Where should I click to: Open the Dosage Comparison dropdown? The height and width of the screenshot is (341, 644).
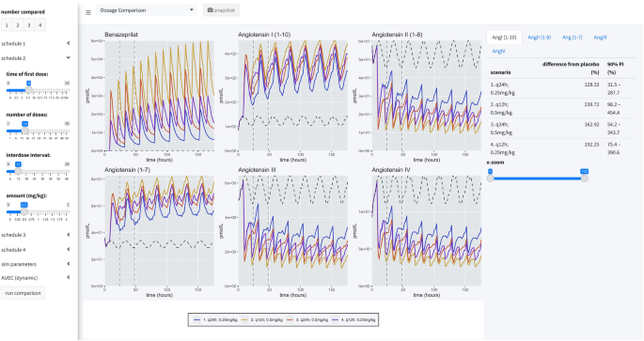147,10
